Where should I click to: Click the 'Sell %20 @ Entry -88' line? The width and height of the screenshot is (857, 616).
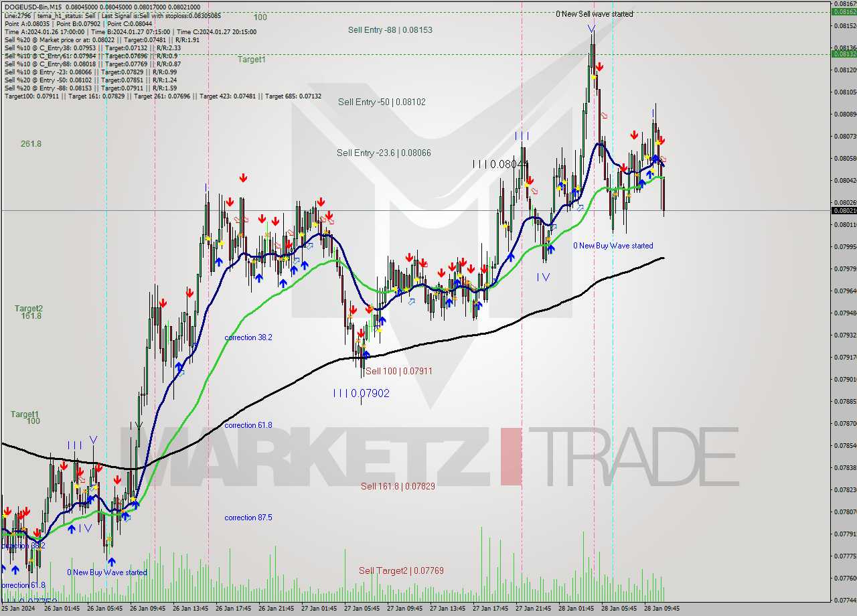(x=90, y=88)
